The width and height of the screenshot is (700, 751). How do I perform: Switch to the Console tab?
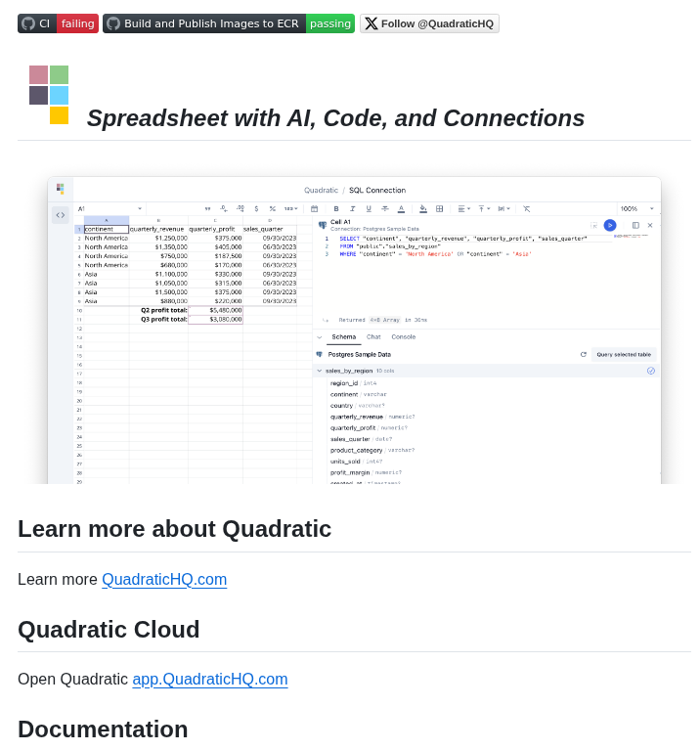(x=403, y=336)
